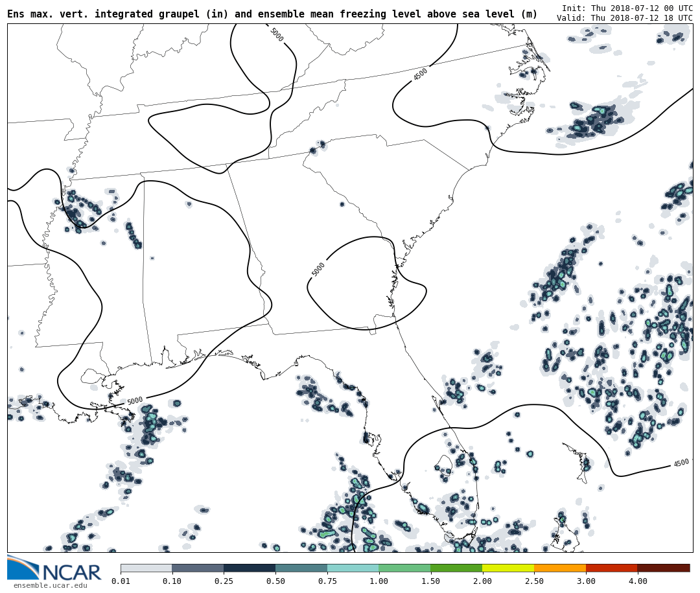
Task: Open the ensemble.ucar.edu link text
Action: pos(51,585)
